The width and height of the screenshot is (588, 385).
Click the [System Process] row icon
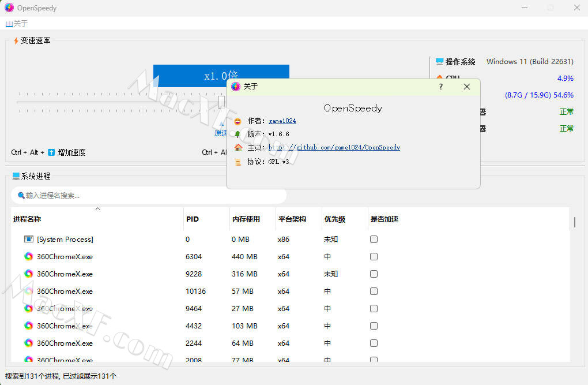click(28, 240)
